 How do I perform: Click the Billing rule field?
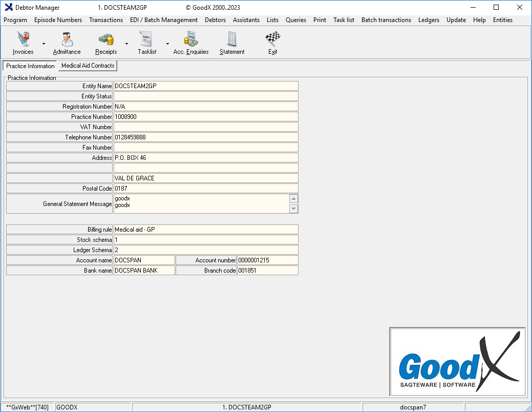pyautogui.click(x=205, y=230)
